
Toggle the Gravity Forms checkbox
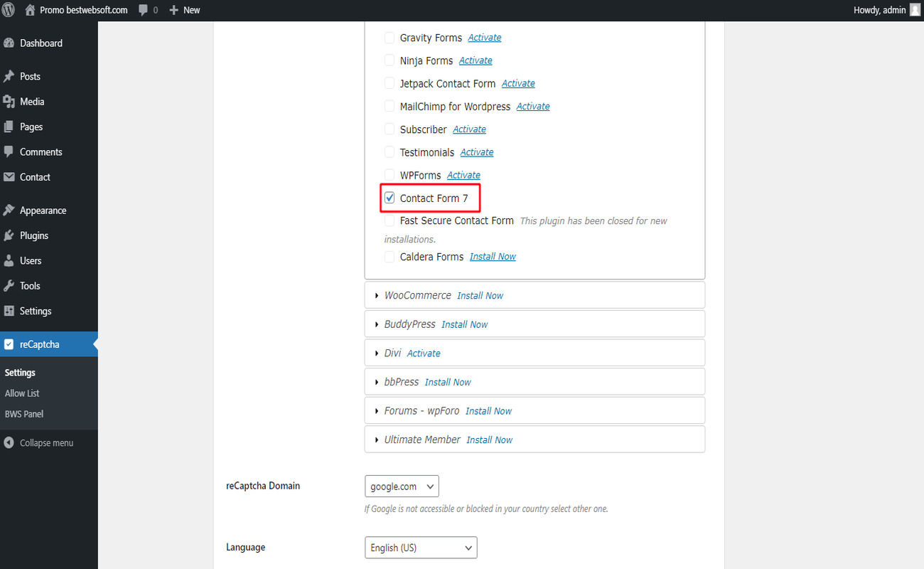390,38
